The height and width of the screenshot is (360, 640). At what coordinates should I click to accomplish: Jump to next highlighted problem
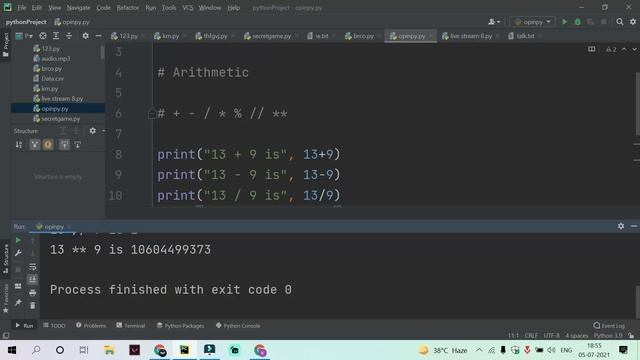tap(634, 49)
